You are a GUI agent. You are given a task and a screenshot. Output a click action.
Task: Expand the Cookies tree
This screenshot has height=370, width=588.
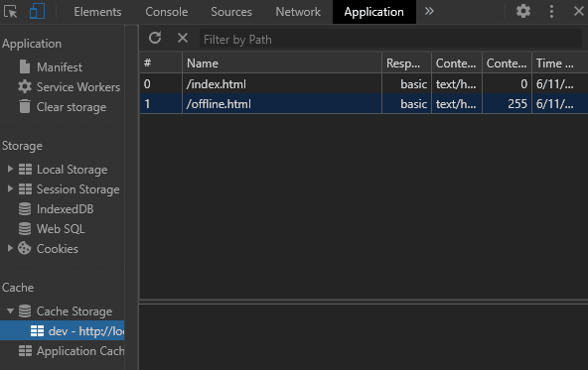pos(10,248)
